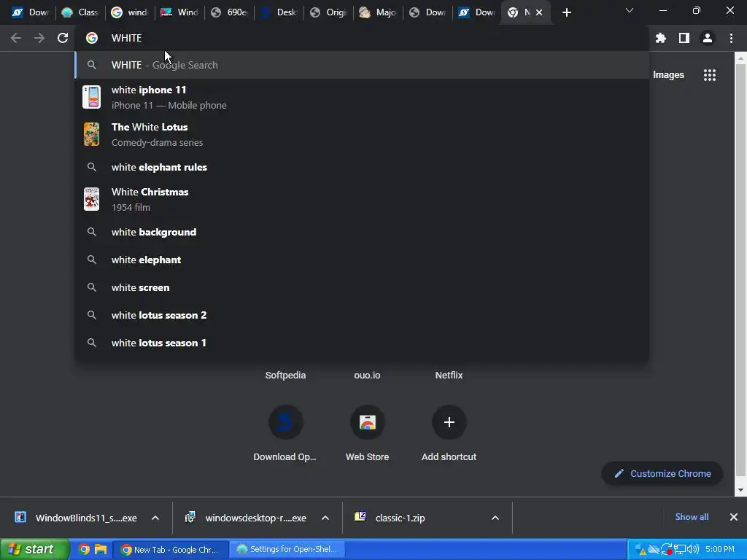Open a new tab with plus button

point(566,12)
